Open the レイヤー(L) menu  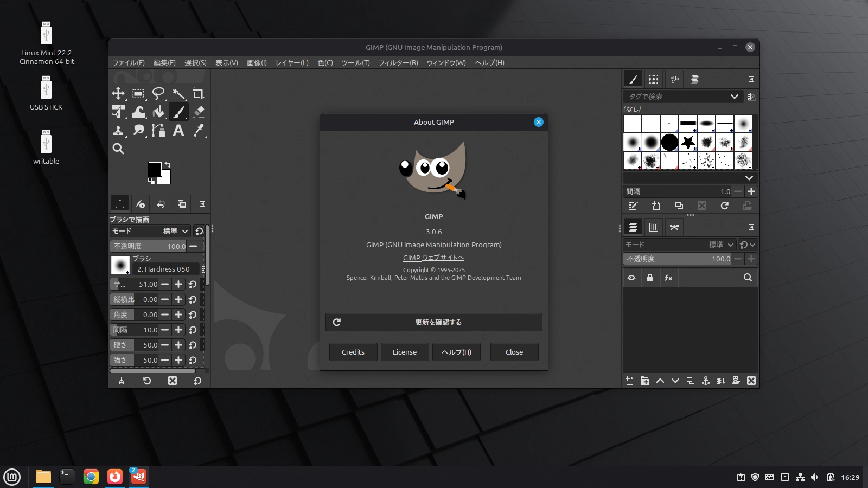292,63
